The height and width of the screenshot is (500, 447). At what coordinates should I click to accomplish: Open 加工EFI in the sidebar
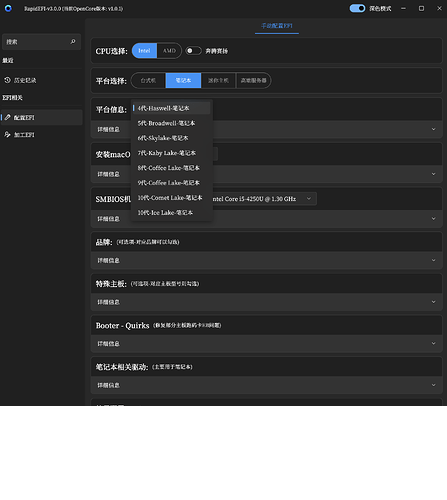[41, 135]
